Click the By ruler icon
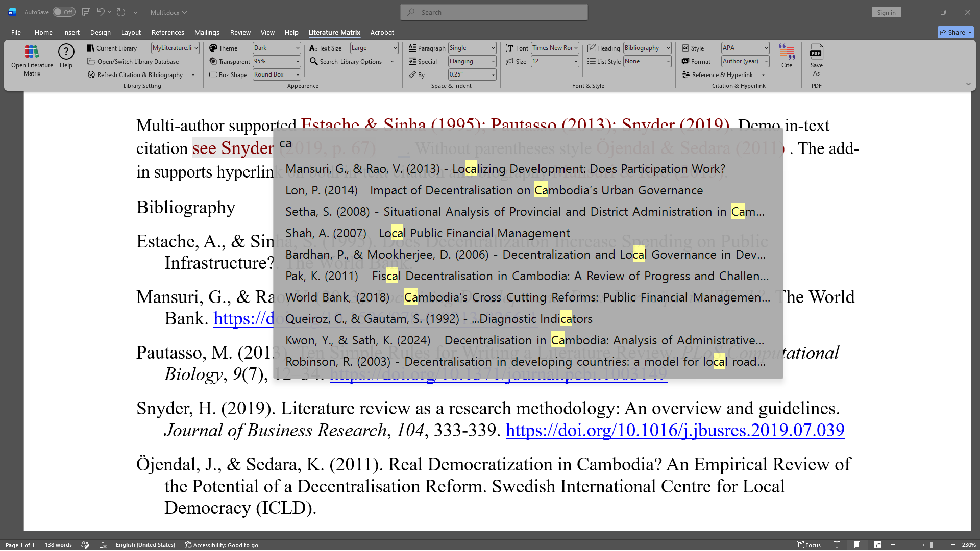Viewport: 980px width, 551px height. tap(412, 74)
